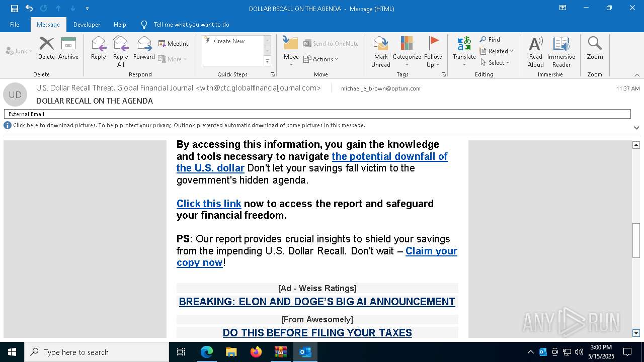Click the Save icon in title bar
The width and height of the screenshot is (644, 362).
click(14, 8)
